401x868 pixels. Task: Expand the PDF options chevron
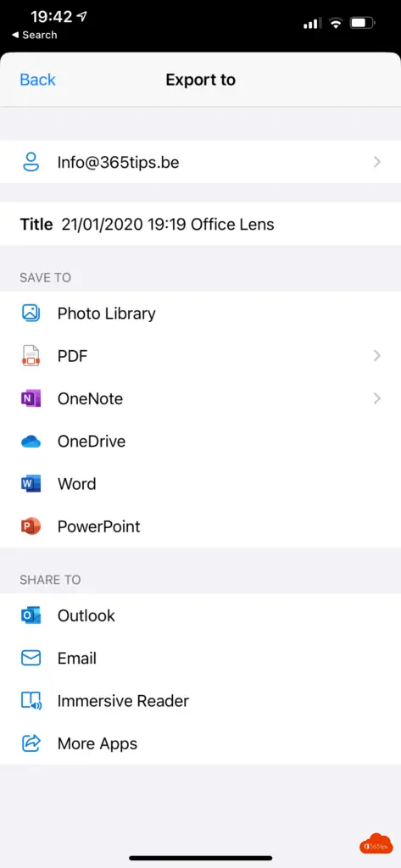377,355
